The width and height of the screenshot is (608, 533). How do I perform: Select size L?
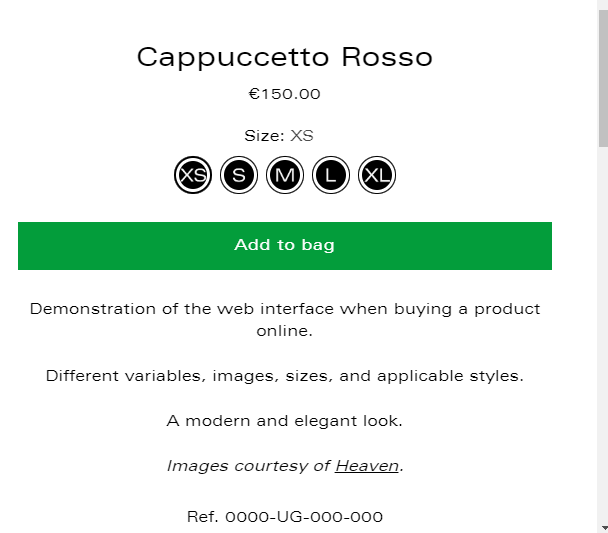pyautogui.click(x=331, y=176)
